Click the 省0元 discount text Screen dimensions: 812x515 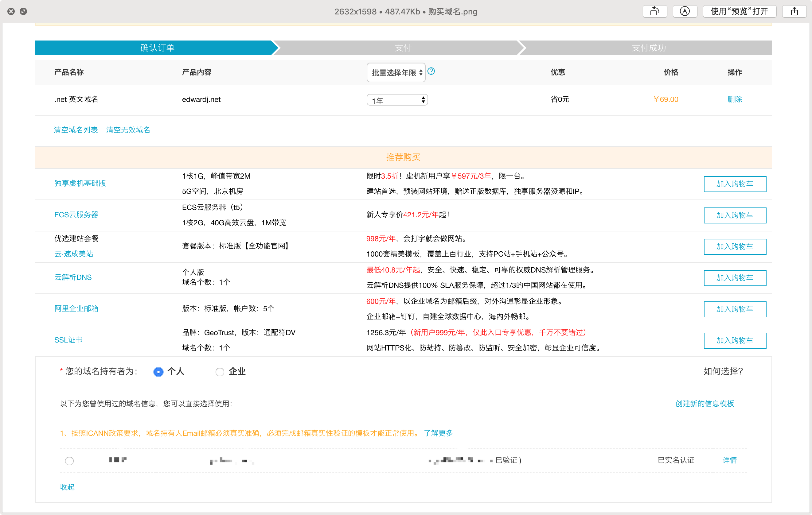click(x=560, y=99)
